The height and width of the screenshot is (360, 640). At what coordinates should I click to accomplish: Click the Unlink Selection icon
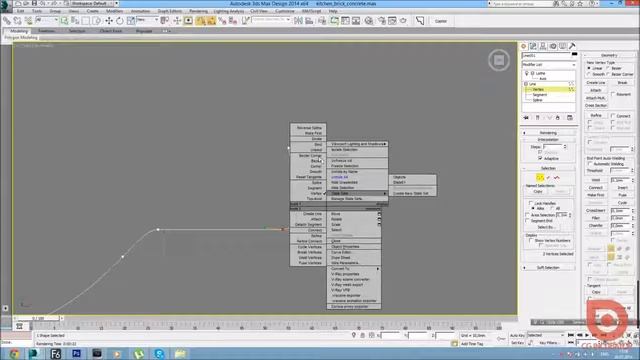point(18,21)
